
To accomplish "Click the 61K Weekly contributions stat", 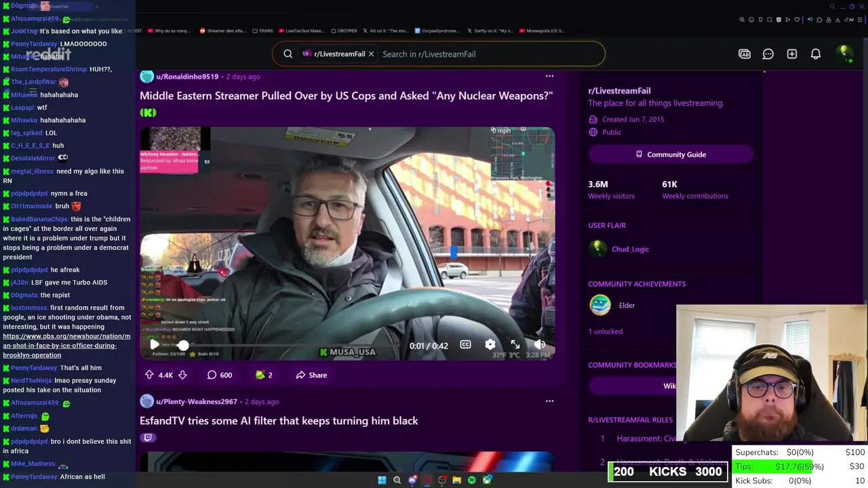I will point(695,189).
